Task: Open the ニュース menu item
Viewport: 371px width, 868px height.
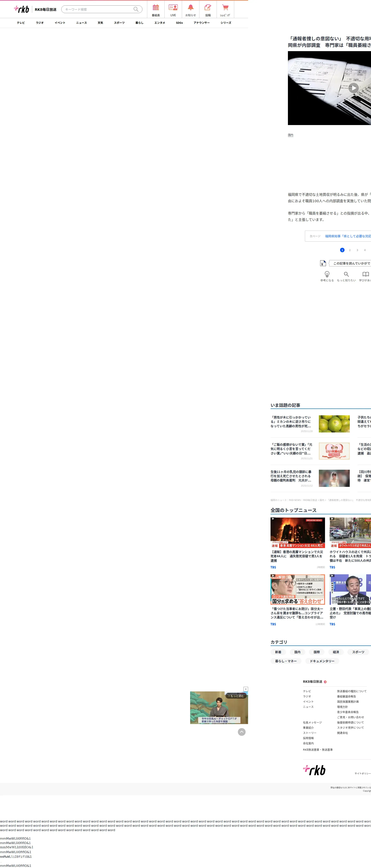Action: 81,23
